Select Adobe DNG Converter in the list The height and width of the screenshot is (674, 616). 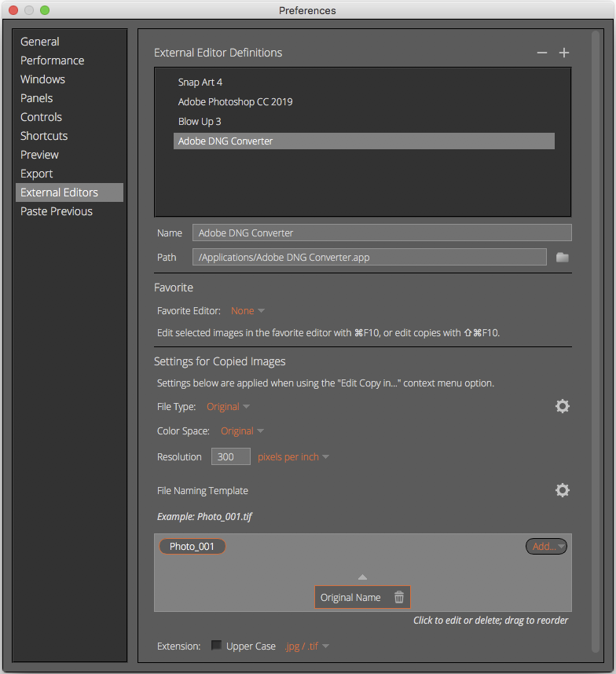tap(364, 141)
